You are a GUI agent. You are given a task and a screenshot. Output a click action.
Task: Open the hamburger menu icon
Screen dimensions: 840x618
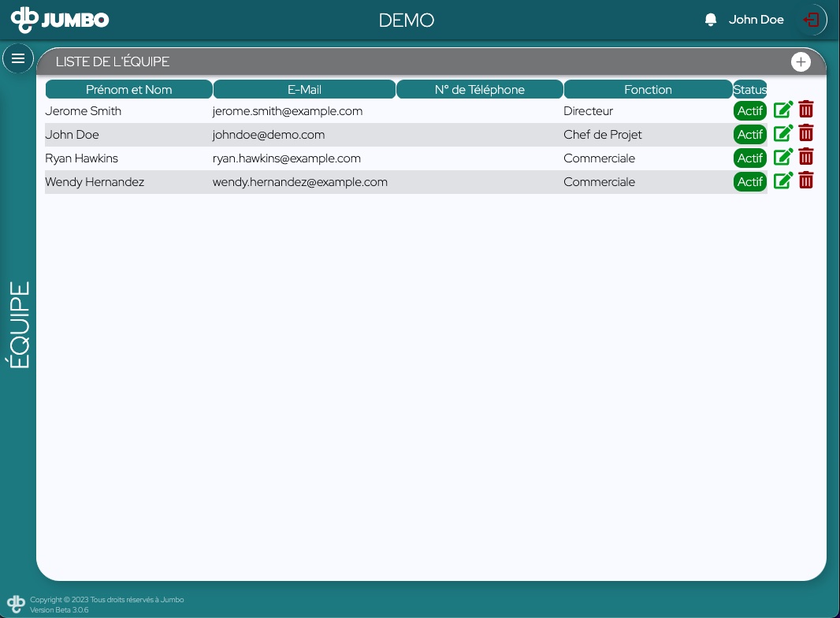[17, 58]
